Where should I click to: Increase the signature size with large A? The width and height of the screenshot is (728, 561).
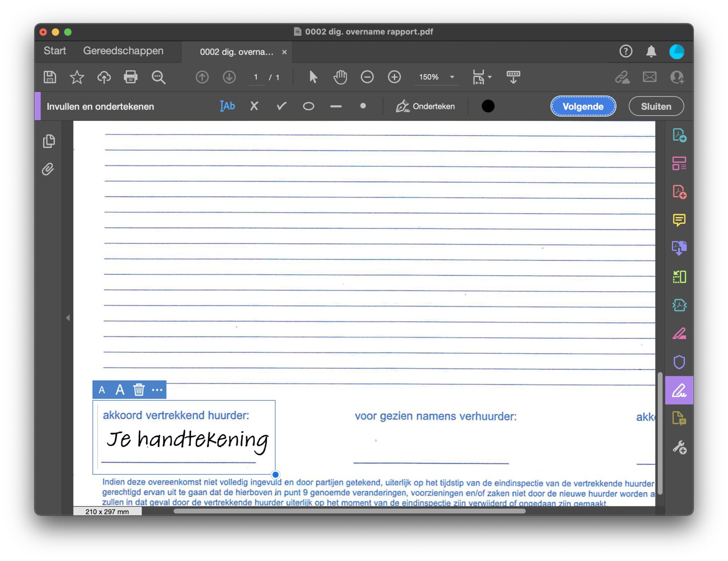pyautogui.click(x=120, y=390)
